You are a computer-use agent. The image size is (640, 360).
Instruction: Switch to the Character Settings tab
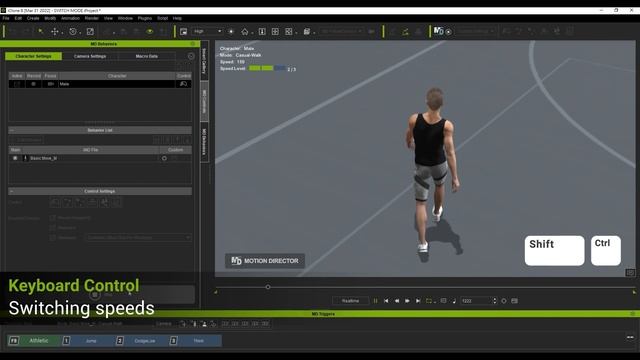[x=33, y=56]
